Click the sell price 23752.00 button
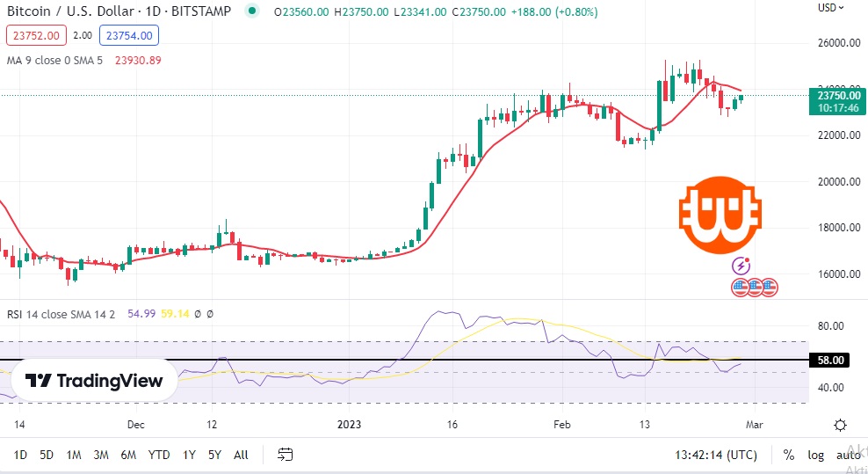 tap(37, 35)
